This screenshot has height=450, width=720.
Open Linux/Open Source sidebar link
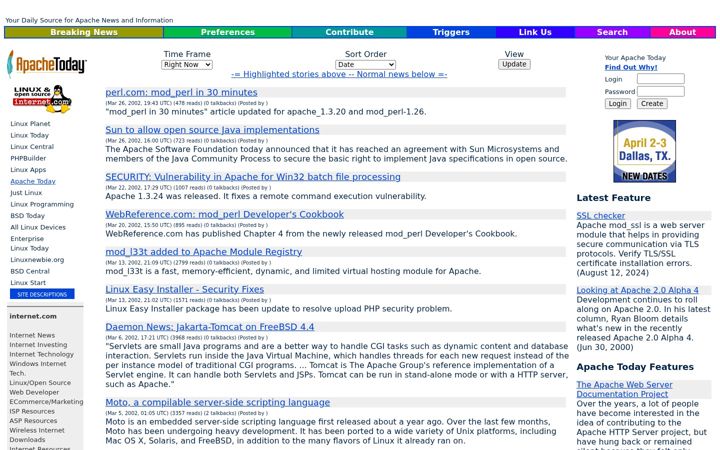(40, 383)
